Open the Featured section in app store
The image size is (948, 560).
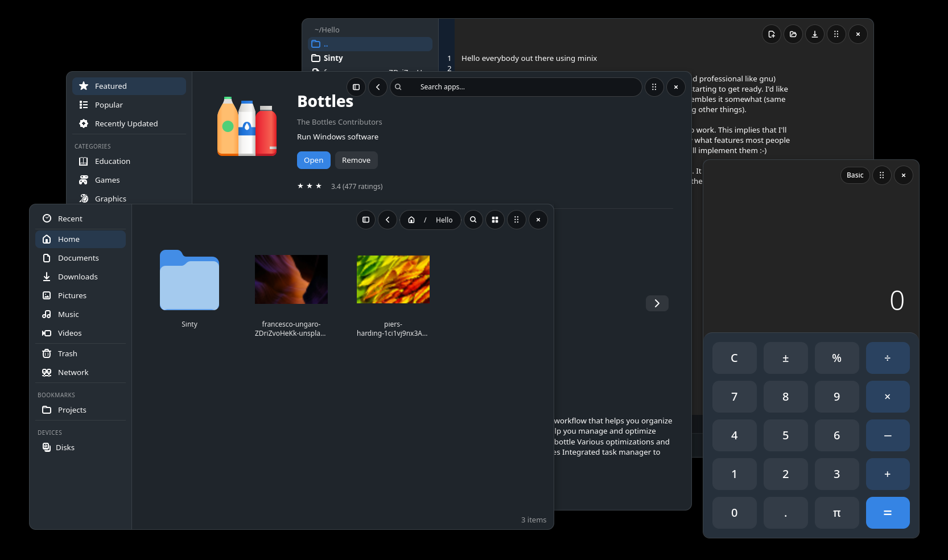coord(129,86)
